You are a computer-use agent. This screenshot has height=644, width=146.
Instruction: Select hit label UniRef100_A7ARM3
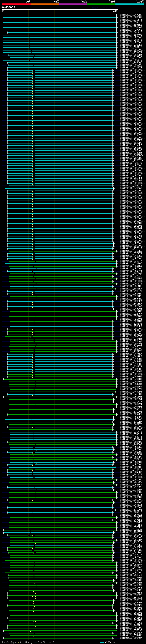pos(131,620)
